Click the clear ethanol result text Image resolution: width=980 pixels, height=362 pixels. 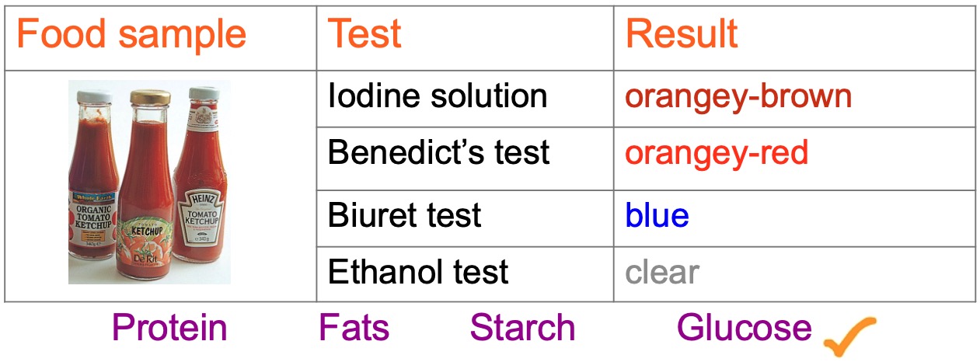tap(662, 272)
